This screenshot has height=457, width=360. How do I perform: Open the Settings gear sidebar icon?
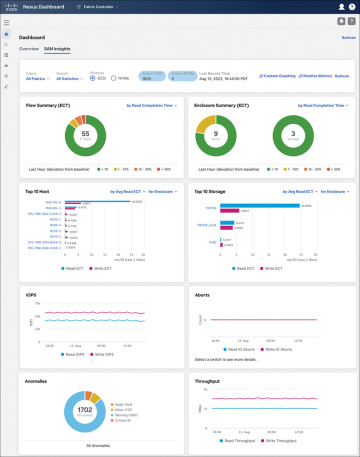6,76
